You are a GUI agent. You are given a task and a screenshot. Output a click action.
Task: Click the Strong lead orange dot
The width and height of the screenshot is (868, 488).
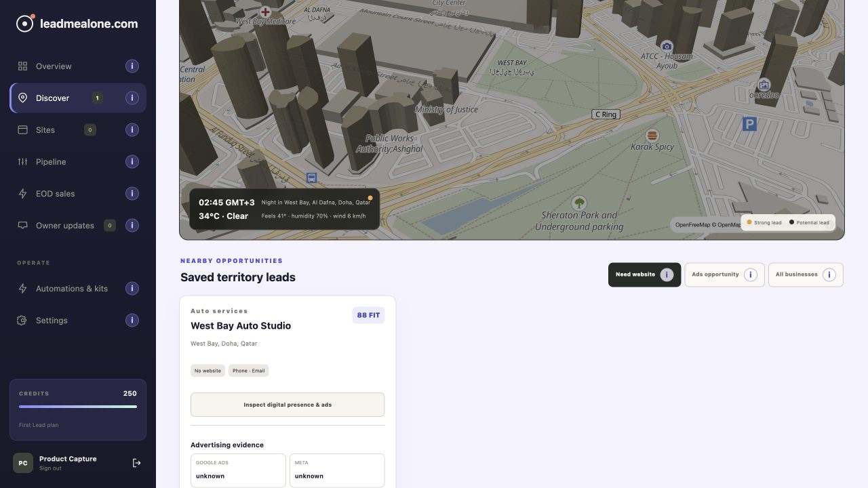click(x=749, y=222)
